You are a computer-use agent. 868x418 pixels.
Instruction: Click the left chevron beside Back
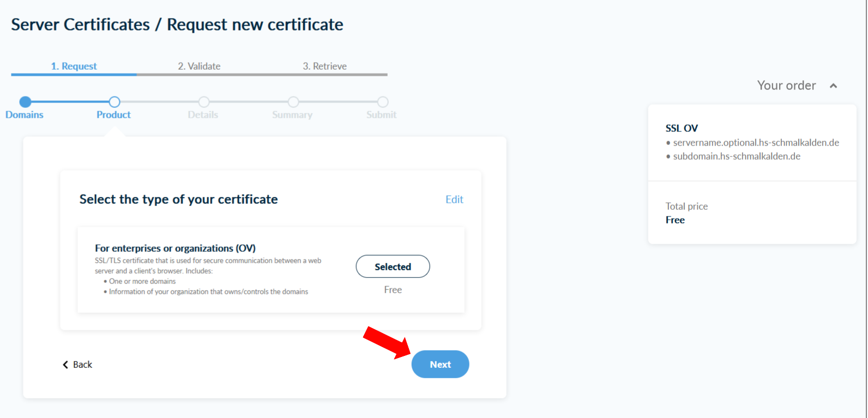[x=65, y=365]
